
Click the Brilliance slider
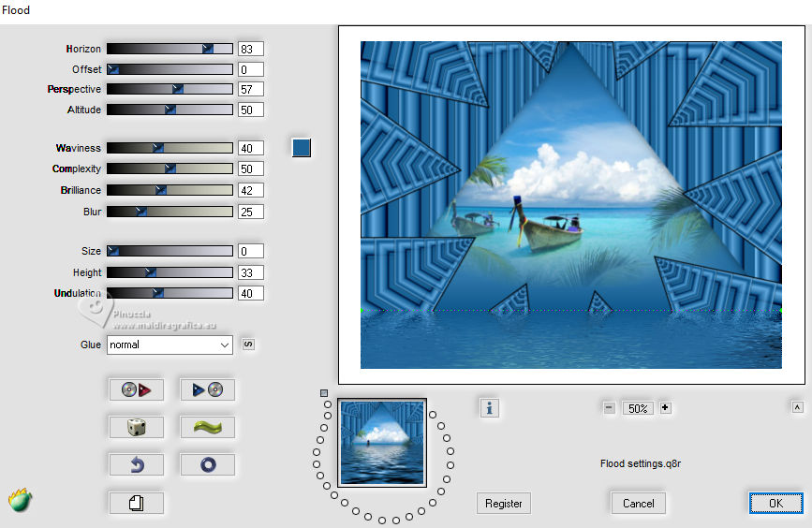tap(170, 190)
